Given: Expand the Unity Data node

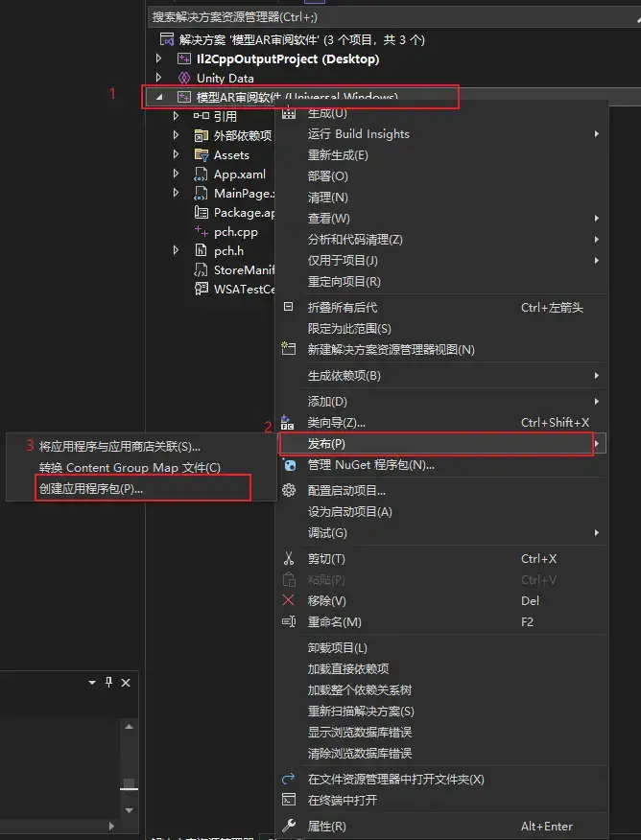Looking at the screenshot, I should [158, 78].
